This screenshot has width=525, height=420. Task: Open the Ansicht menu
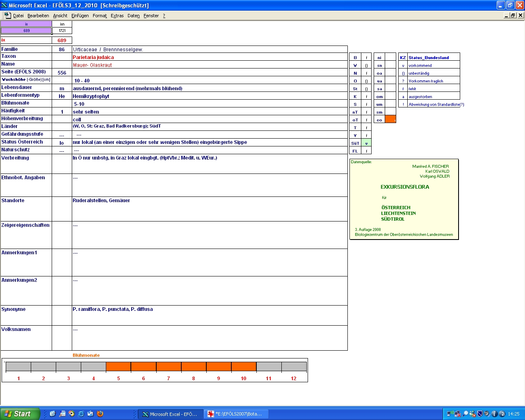(60, 16)
